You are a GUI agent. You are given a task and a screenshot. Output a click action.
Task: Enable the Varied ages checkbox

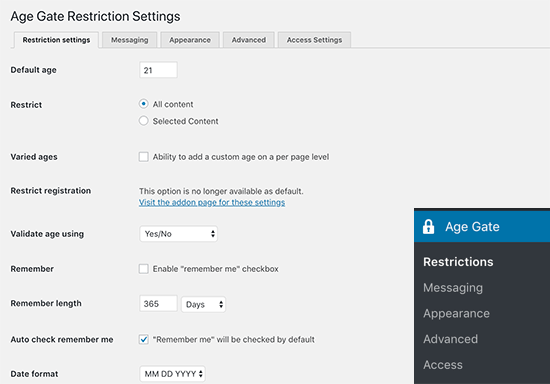click(x=143, y=156)
